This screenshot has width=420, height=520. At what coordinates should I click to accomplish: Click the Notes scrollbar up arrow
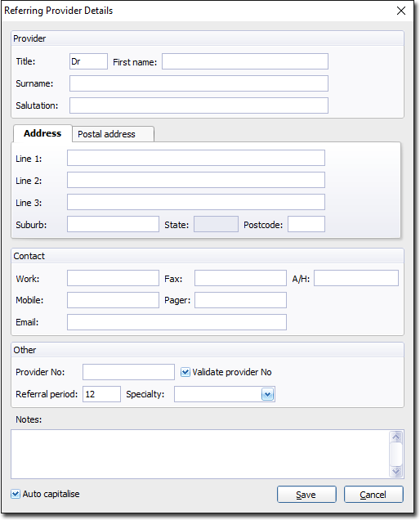tap(396, 437)
